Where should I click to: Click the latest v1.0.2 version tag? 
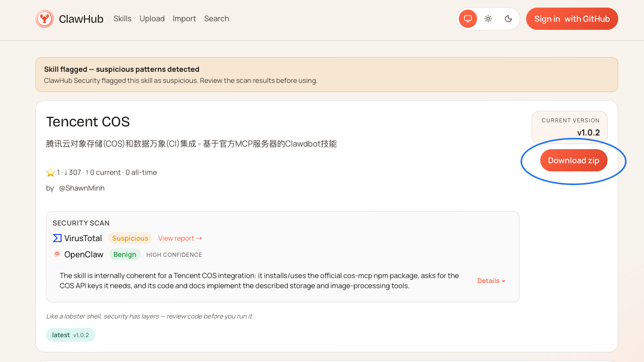pyautogui.click(x=70, y=335)
